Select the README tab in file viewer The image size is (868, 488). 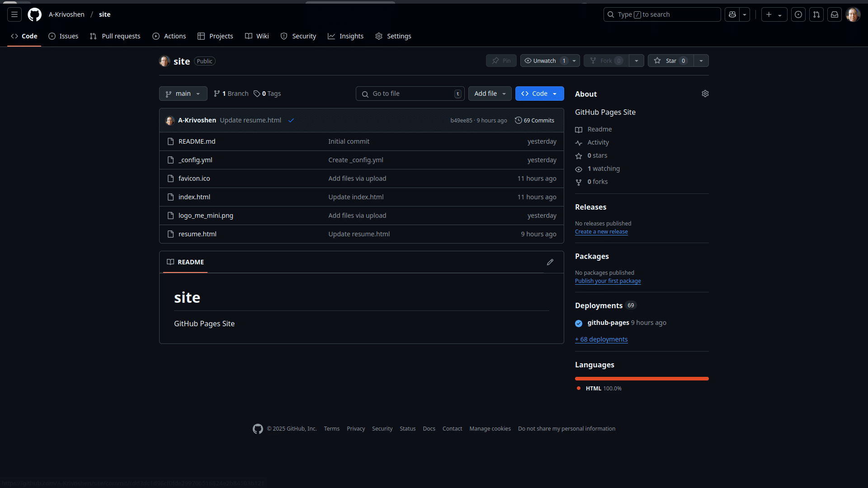pos(185,262)
